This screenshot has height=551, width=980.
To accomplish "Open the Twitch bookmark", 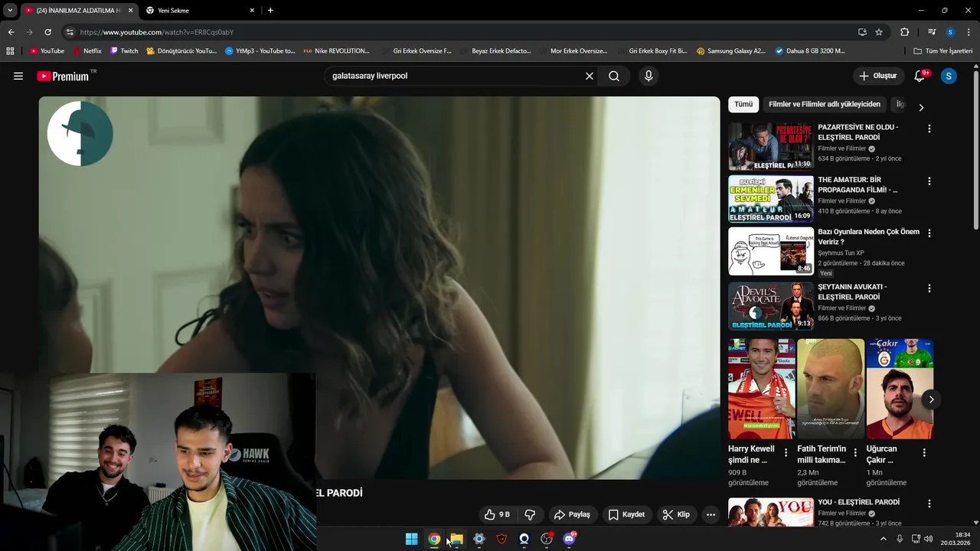I will 124,51.
